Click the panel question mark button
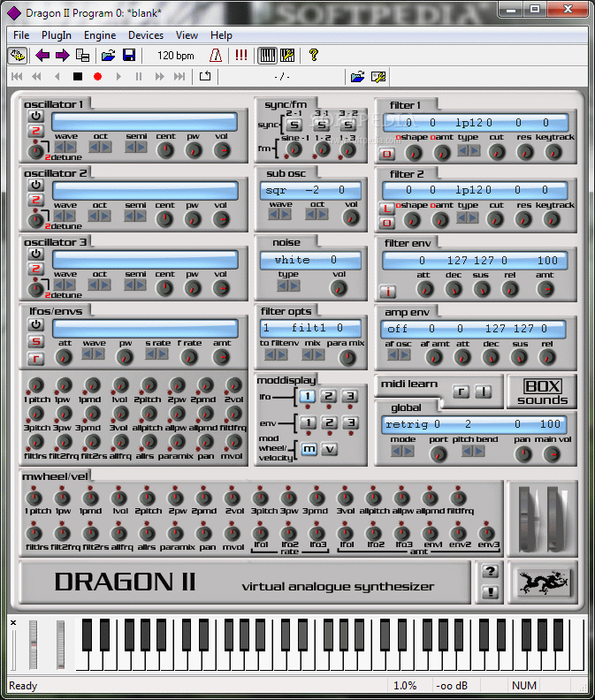This screenshot has width=595, height=700. pyautogui.click(x=490, y=571)
